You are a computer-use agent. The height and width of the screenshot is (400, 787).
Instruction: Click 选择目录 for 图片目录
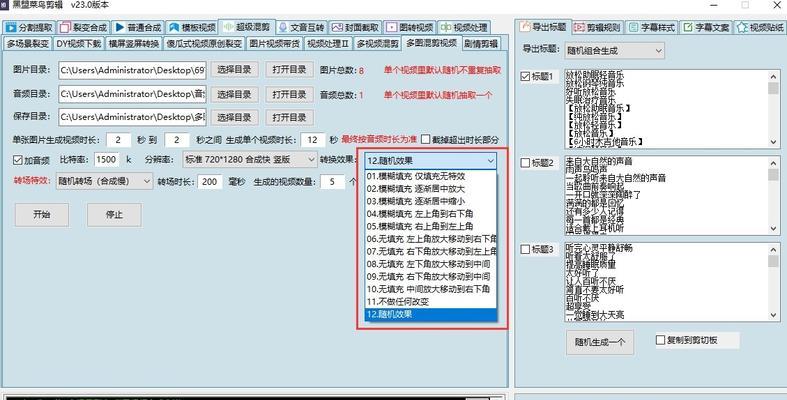(x=234, y=70)
